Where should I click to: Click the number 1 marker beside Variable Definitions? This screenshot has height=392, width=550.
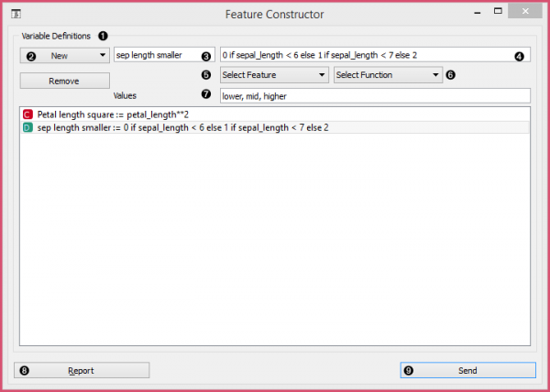click(x=102, y=36)
